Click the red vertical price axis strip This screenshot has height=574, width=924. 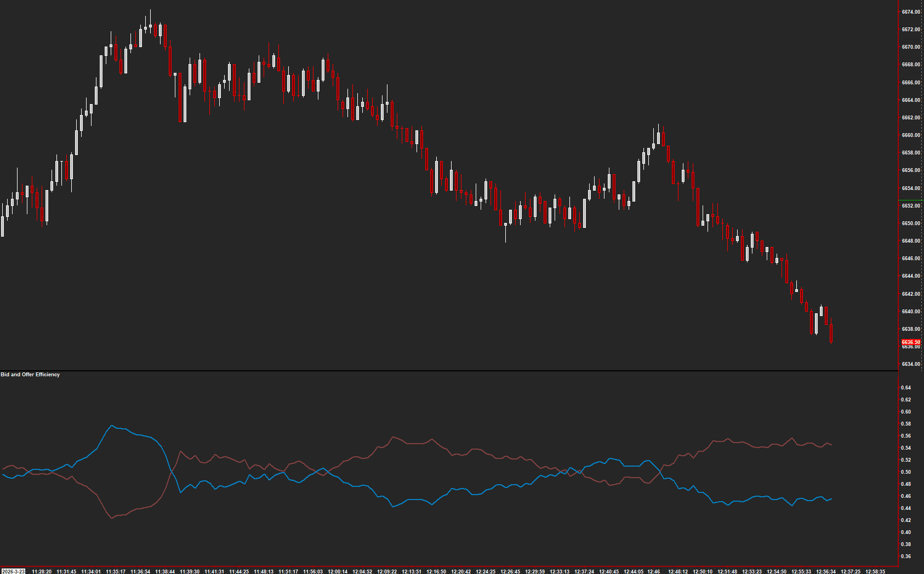[x=899, y=192]
